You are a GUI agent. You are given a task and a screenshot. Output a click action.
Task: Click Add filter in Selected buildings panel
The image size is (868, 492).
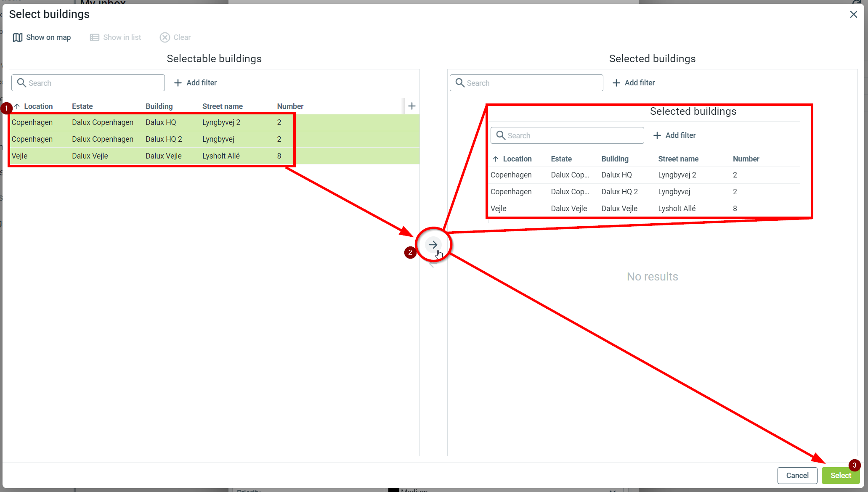click(634, 83)
